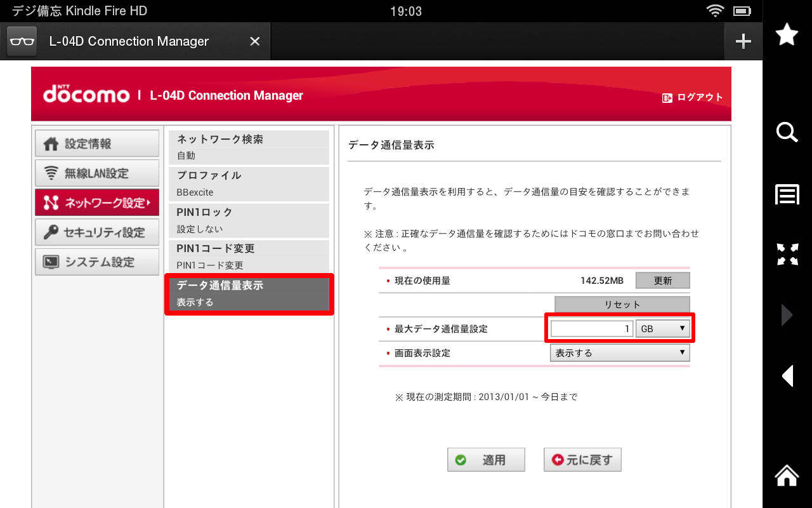The width and height of the screenshot is (812, 508).
Task: Open the 画面表示設定 dropdown
Action: click(x=619, y=353)
